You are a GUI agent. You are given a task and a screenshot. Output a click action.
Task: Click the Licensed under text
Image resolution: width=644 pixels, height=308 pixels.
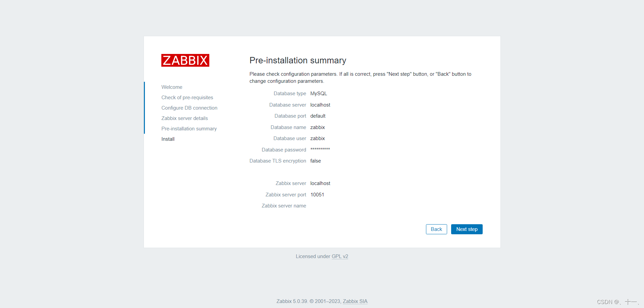313,256
